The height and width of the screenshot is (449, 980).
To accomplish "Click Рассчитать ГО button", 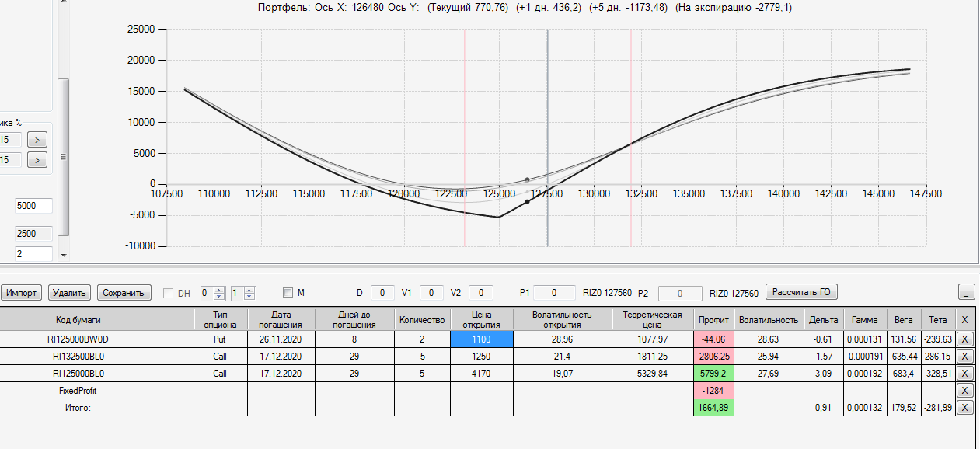I will coord(802,292).
